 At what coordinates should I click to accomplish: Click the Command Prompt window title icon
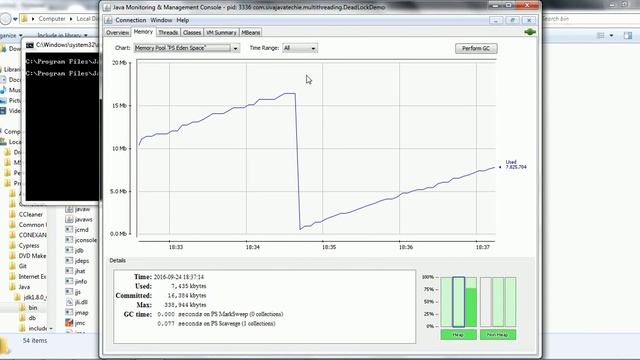(x=29, y=45)
